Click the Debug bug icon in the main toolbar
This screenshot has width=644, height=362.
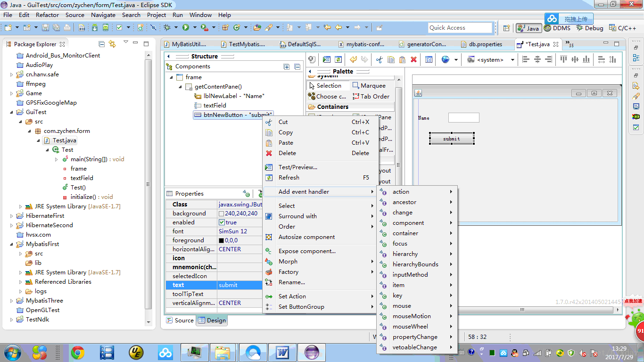coord(167,28)
